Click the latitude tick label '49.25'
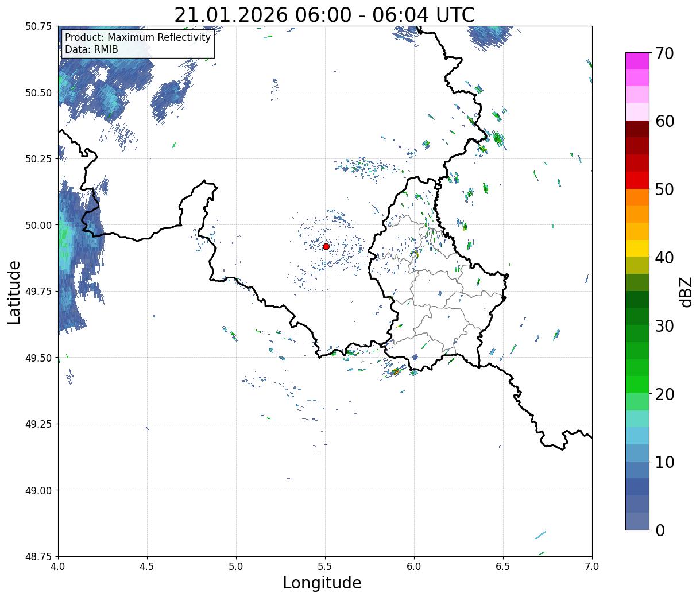Screen dimensions: 700x597 (x=38, y=424)
